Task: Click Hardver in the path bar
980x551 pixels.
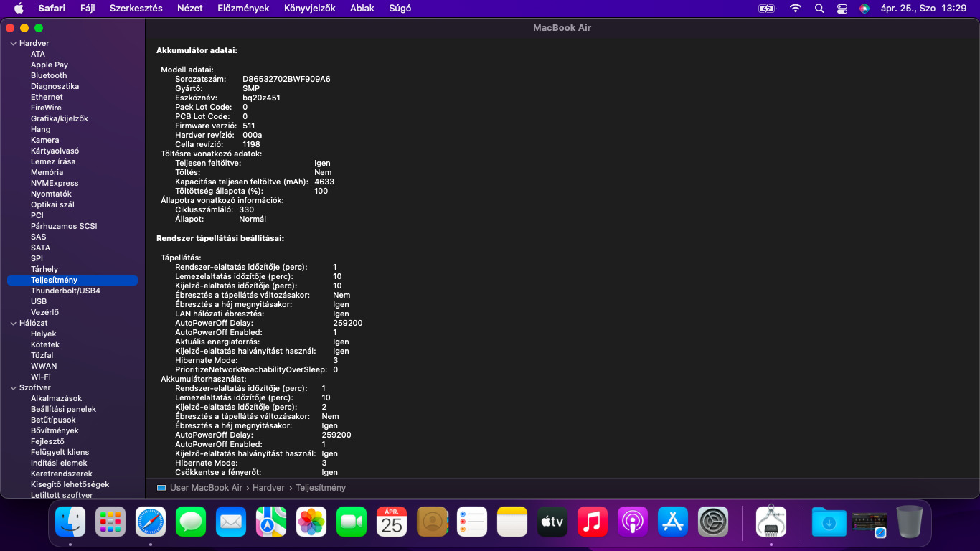Action: [269, 488]
